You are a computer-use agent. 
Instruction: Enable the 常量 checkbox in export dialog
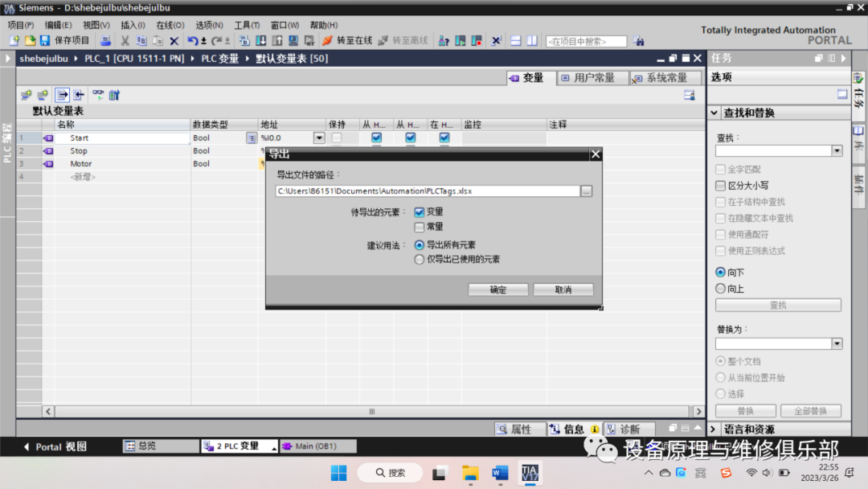[419, 227]
